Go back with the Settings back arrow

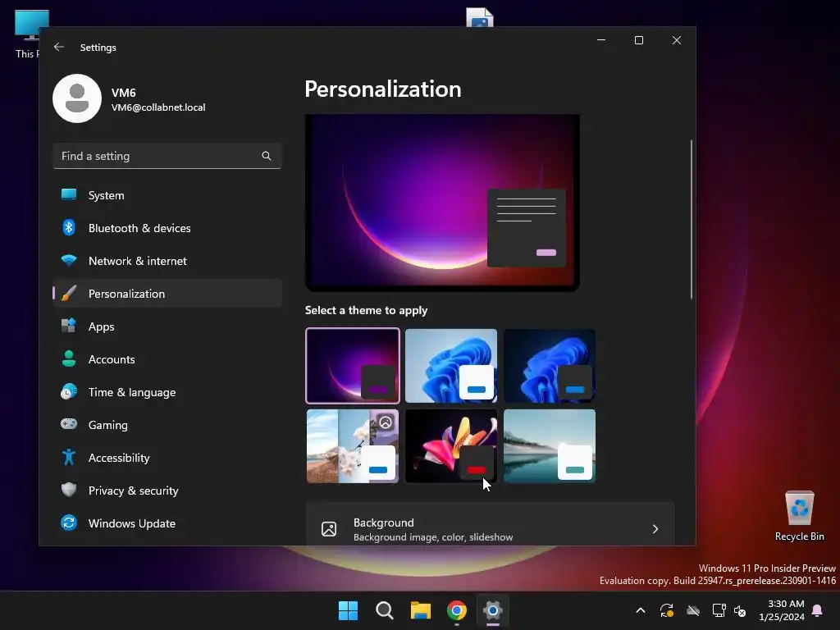(59, 47)
